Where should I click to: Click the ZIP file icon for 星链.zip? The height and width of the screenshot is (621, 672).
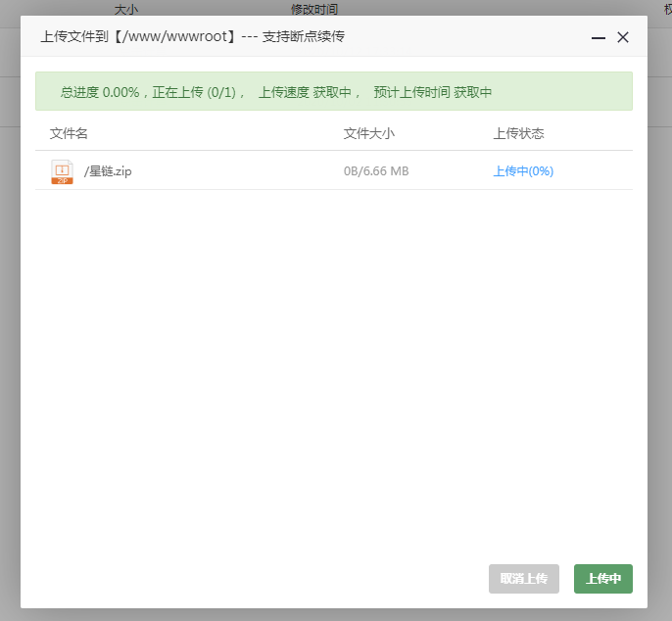coord(62,171)
